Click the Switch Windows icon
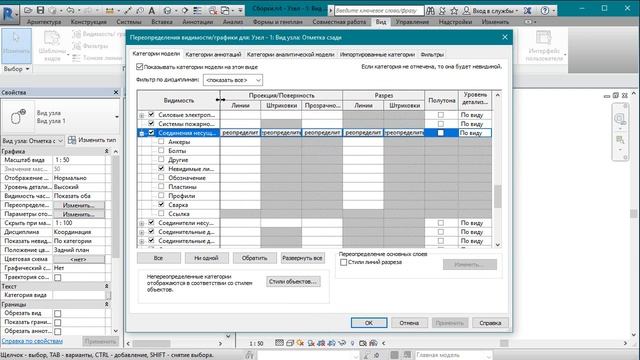 click(225, 10)
